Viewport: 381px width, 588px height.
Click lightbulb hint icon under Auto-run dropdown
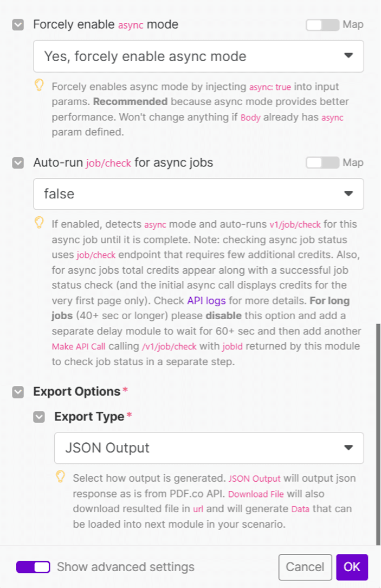tap(39, 223)
